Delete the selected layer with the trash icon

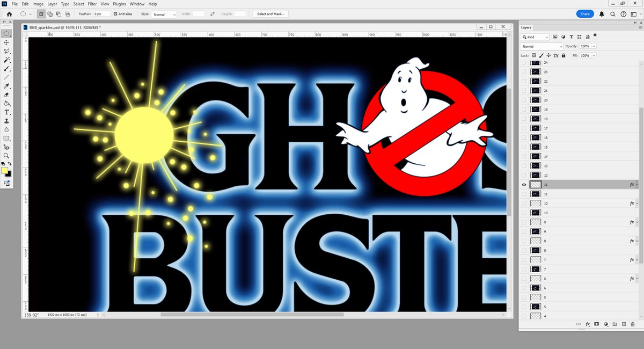[633, 324]
